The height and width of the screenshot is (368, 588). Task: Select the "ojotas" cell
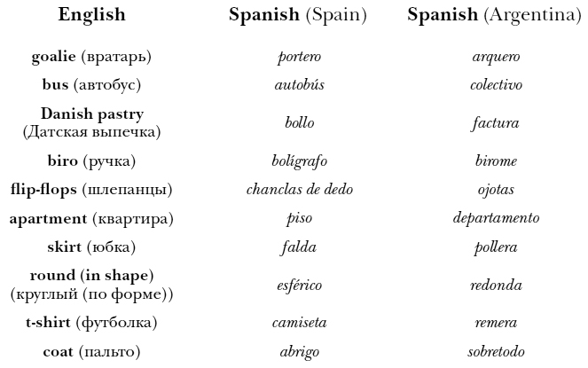click(496, 190)
